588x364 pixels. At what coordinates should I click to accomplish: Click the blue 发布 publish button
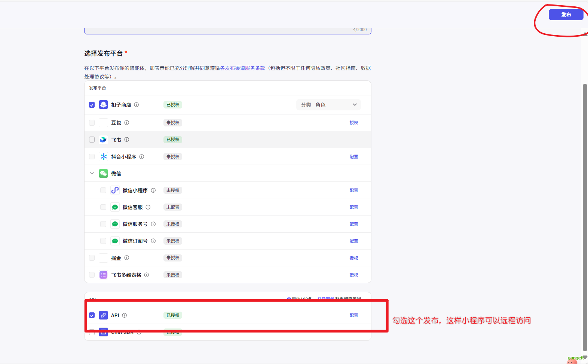(x=566, y=15)
